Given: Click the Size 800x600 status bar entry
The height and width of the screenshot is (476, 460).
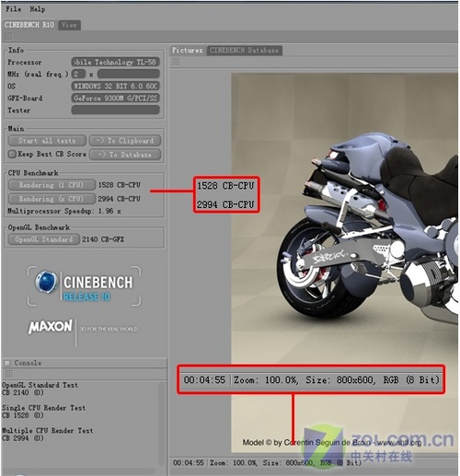Looking at the screenshot, I should [288, 463].
